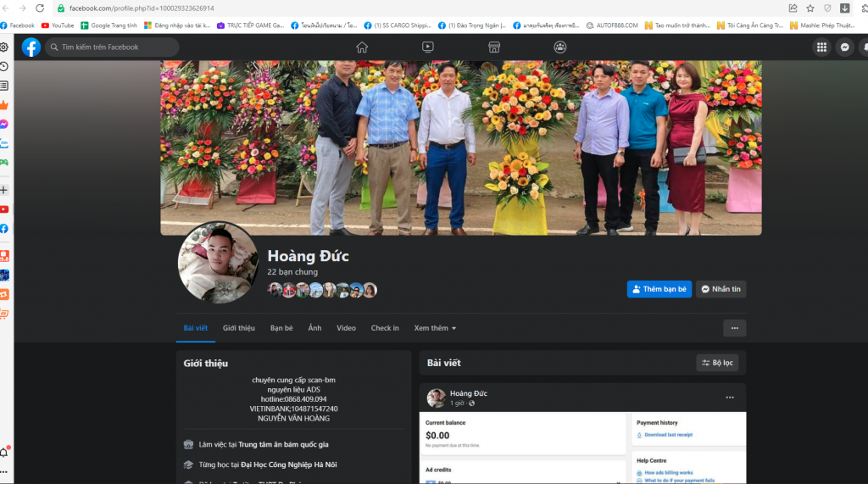Open the 'Bộ lọc' filter button
868x484 pixels.
click(x=717, y=363)
